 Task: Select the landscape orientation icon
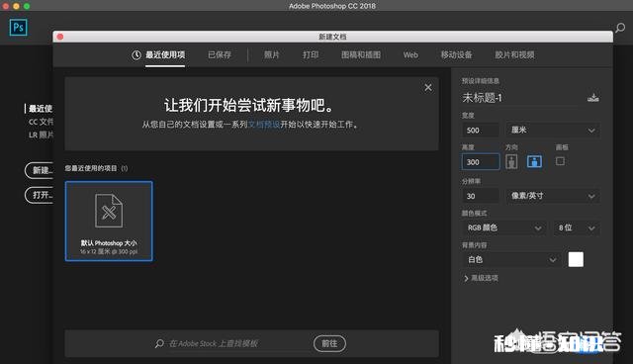point(534,161)
